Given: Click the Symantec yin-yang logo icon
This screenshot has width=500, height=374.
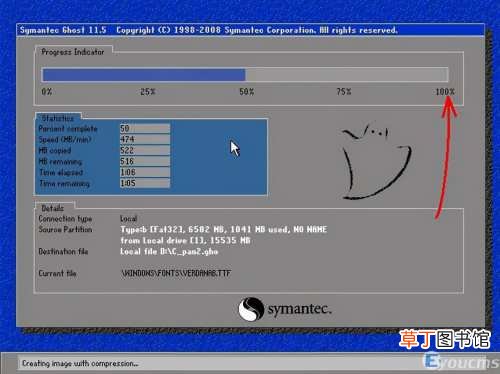Looking at the screenshot, I should tap(251, 309).
